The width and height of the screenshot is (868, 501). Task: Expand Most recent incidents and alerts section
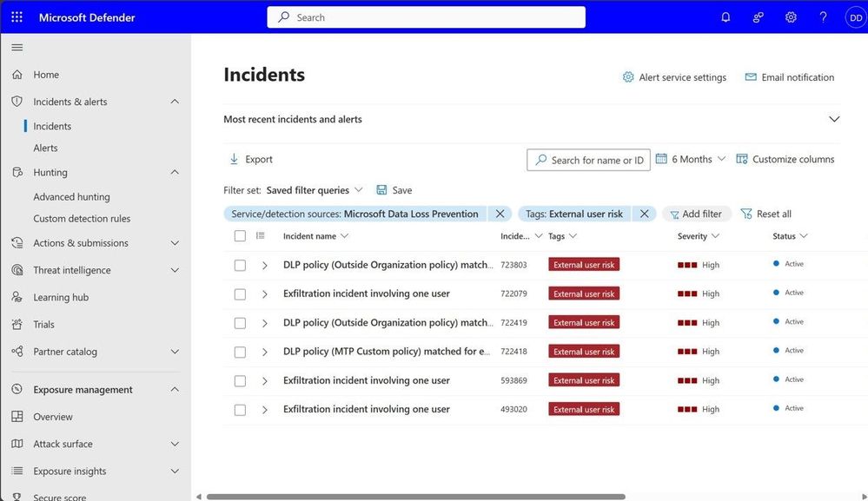[x=833, y=119]
